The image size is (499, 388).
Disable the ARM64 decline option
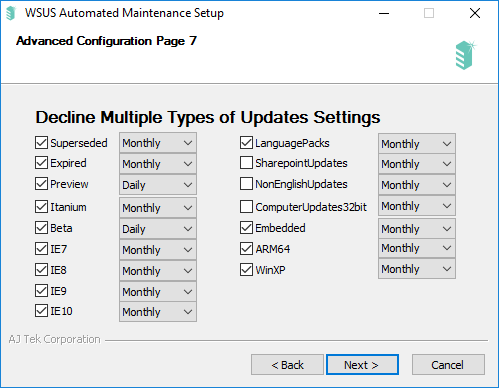click(x=246, y=249)
